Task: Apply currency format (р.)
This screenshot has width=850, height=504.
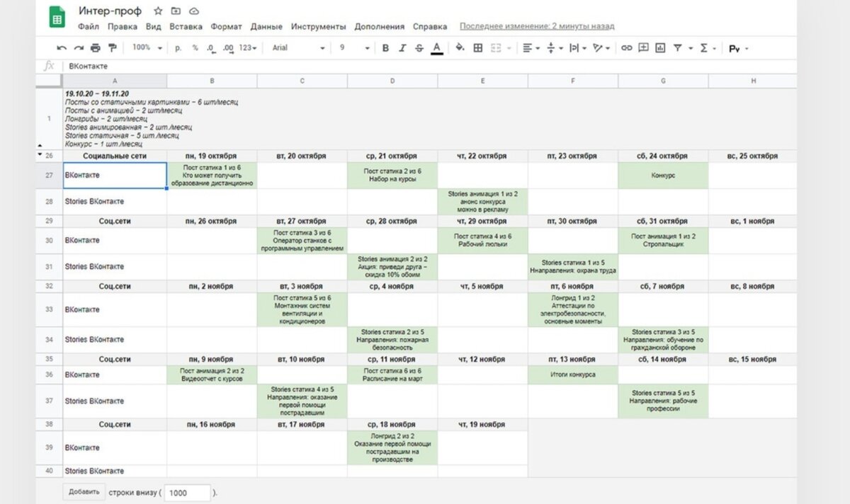Action: pos(178,48)
